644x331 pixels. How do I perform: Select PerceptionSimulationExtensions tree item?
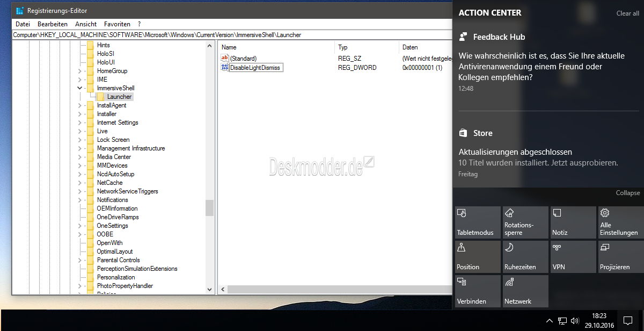[137, 269]
